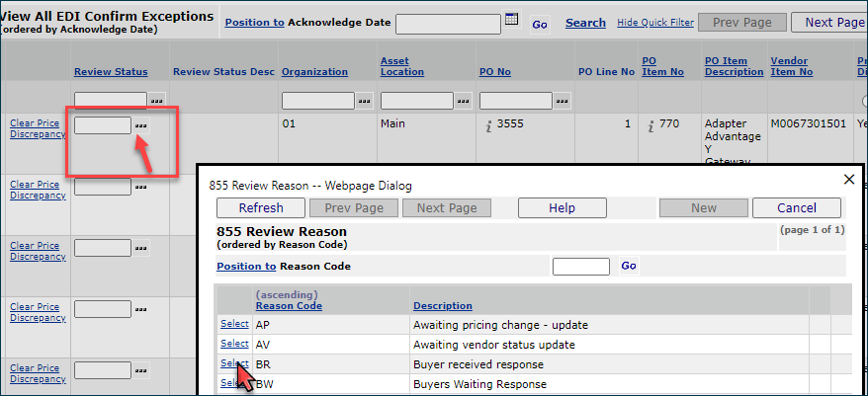Viewport: 868px width, 396px height.
Task: Select reason code AP row
Action: 234,323
